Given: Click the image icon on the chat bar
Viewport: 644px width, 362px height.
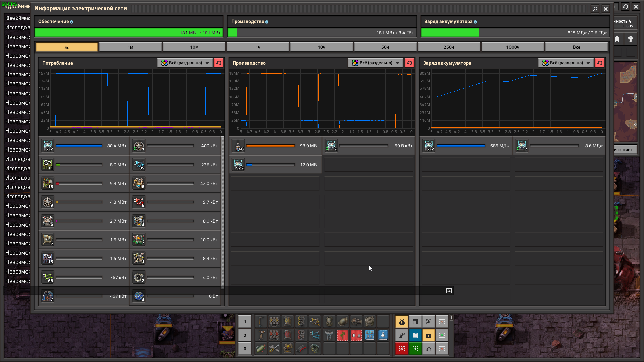Looking at the screenshot, I should pyautogui.click(x=449, y=291).
